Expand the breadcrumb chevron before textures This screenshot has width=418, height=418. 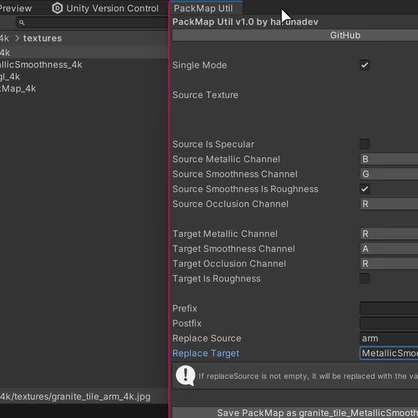click(17, 38)
